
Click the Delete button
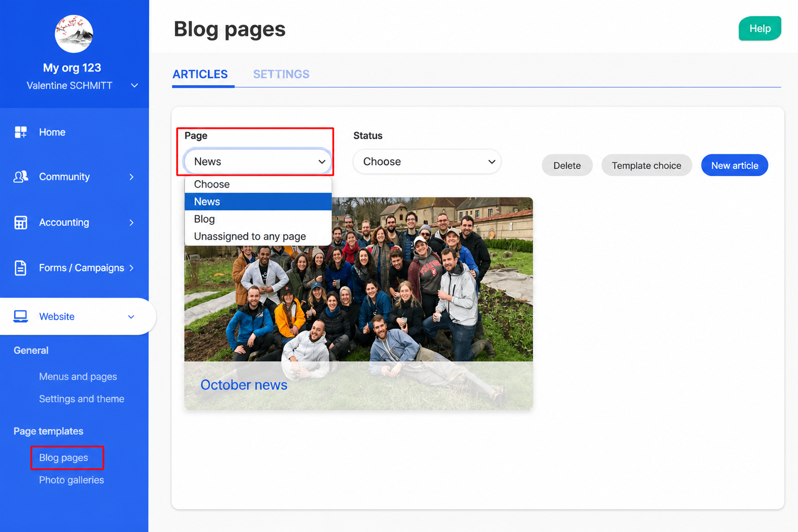tap(567, 165)
